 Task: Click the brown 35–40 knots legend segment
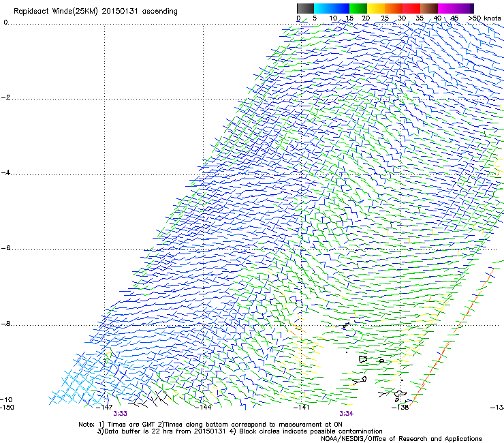pos(429,8)
